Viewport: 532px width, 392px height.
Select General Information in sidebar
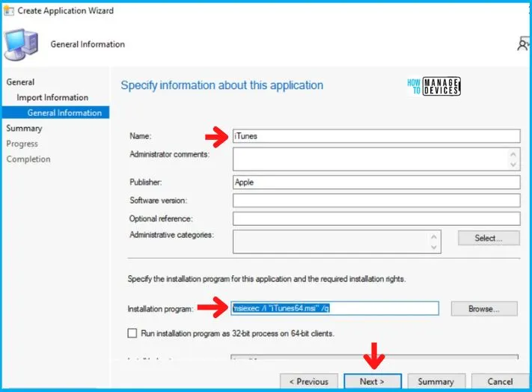(55, 112)
